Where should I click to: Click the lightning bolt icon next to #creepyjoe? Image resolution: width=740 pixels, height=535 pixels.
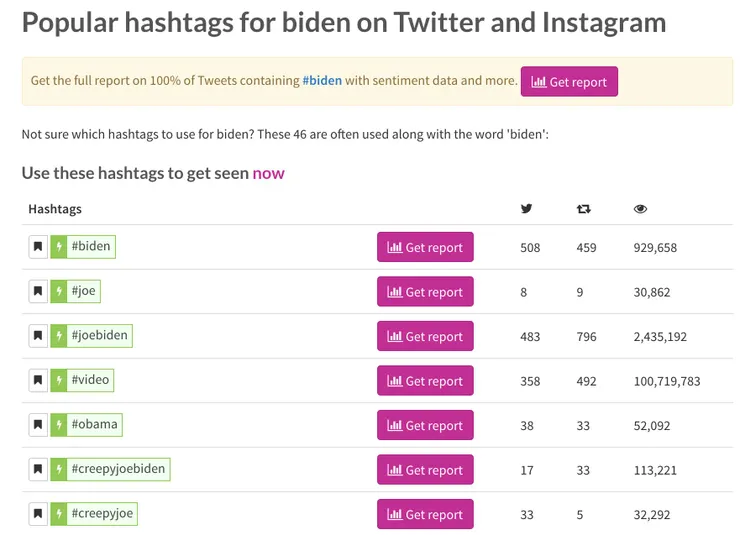[x=58, y=515]
